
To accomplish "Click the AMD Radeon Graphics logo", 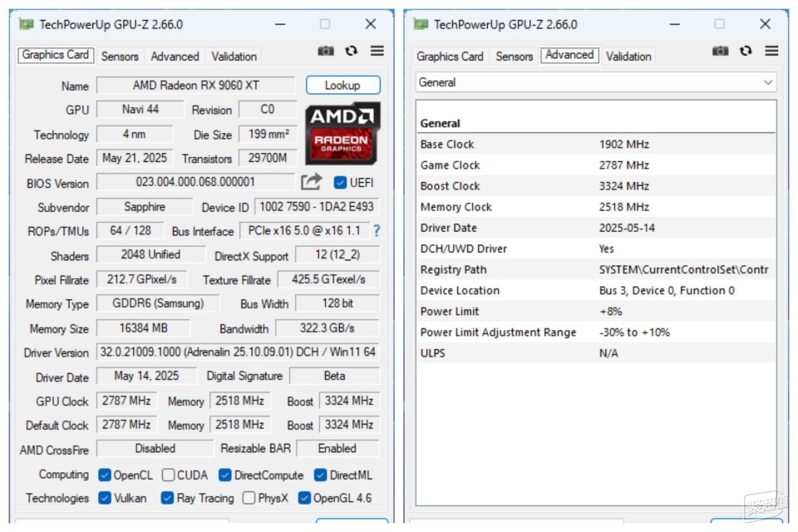I will [342, 133].
